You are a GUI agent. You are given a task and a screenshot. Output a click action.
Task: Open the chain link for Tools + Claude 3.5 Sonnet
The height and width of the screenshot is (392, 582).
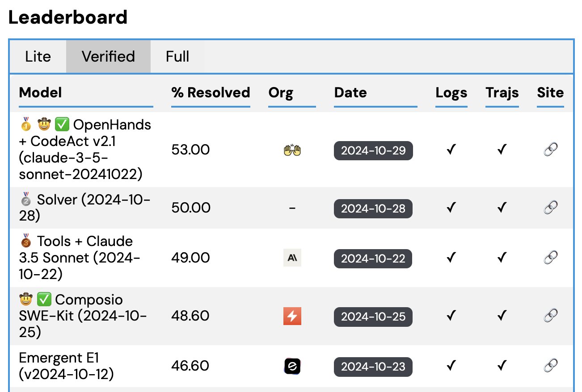coord(550,258)
